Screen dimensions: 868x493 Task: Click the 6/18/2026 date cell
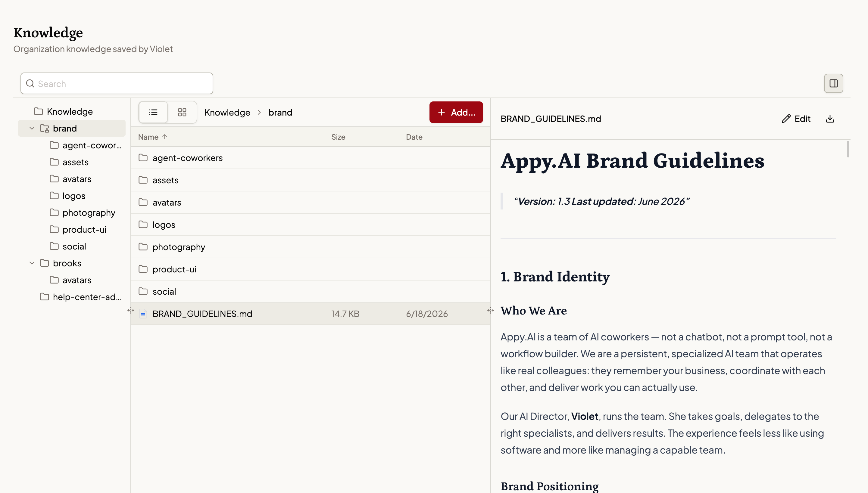427,314
